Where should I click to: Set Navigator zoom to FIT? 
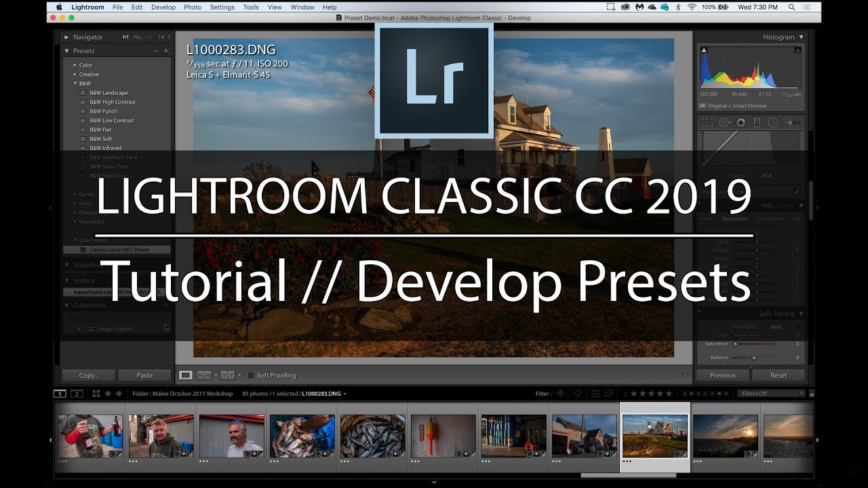pos(125,37)
